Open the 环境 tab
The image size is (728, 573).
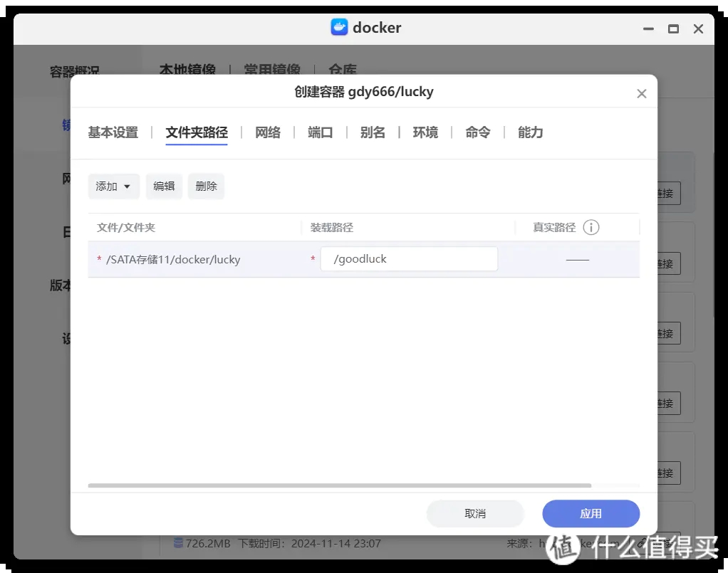tap(425, 132)
